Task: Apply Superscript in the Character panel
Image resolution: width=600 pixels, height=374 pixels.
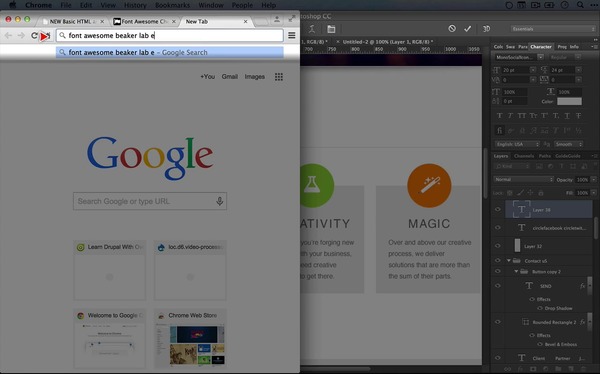Action: [x=544, y=116]
